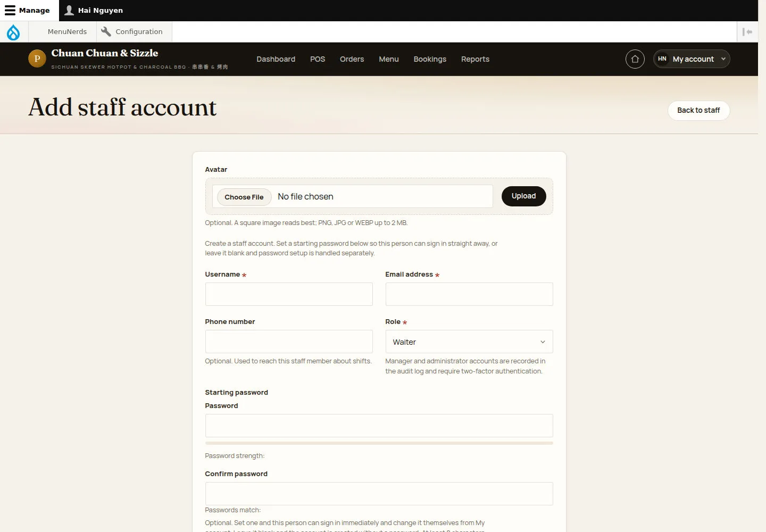
Task: Click the "Add staff account" heading
Action: [x=122, y=107]
